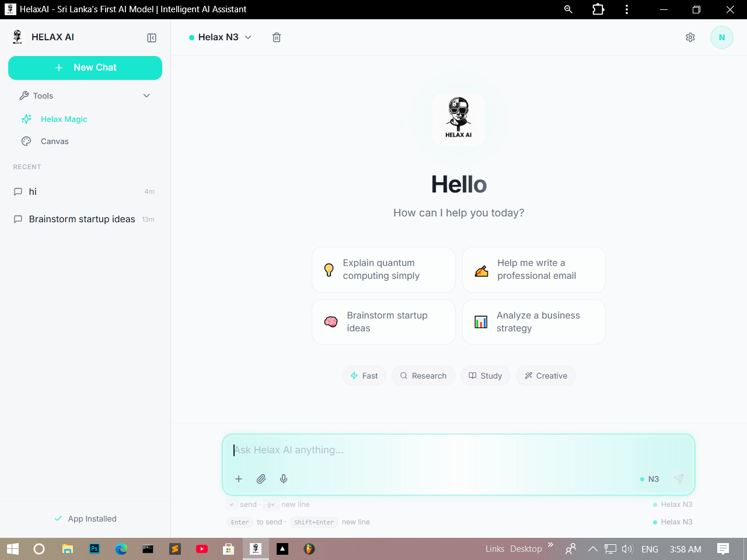This screenshot has height=560, width=747.
Task: Click the 4m timestamp beside hi
Action: (149, 191)
